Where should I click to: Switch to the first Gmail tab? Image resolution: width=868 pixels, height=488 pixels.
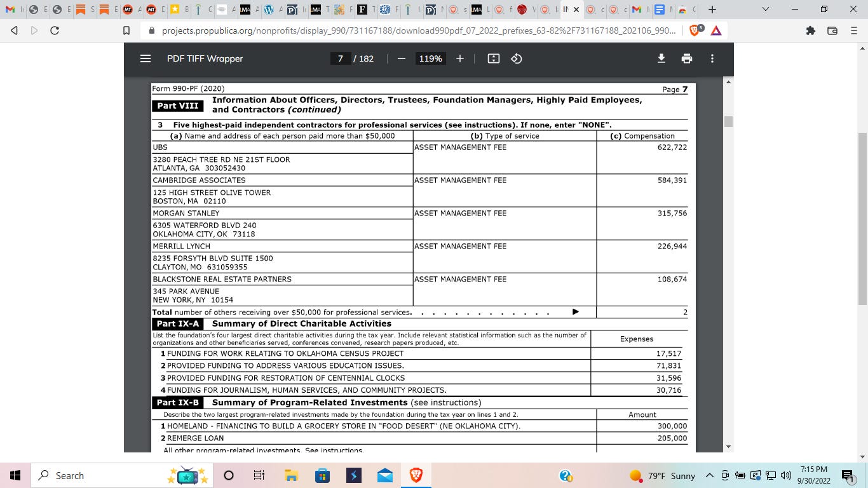10,10
